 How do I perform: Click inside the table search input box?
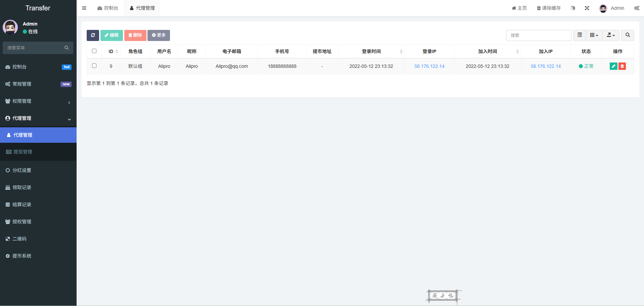(539, 35)
